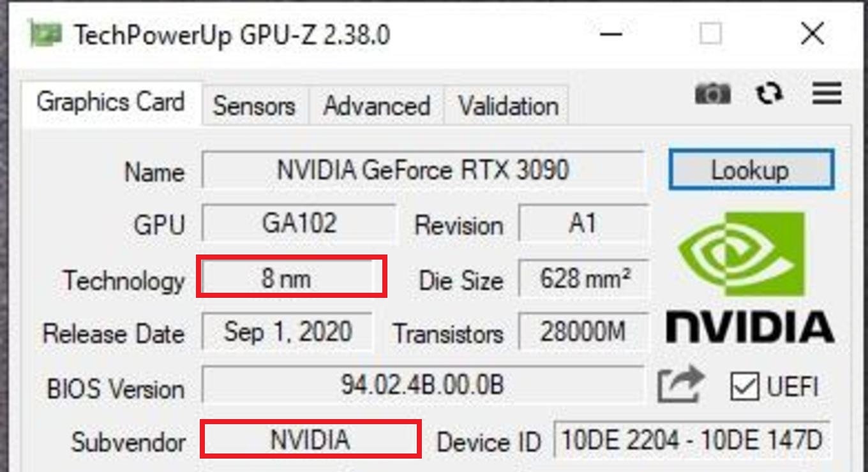Click the GPU field showing GA102
The height and width of the screenshot is (472, 868).
pyautogui.click(x=299, y=223)
